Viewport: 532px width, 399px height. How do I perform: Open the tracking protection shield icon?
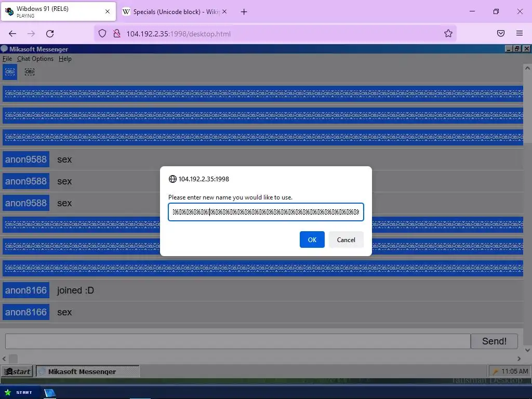pos(102,33)
